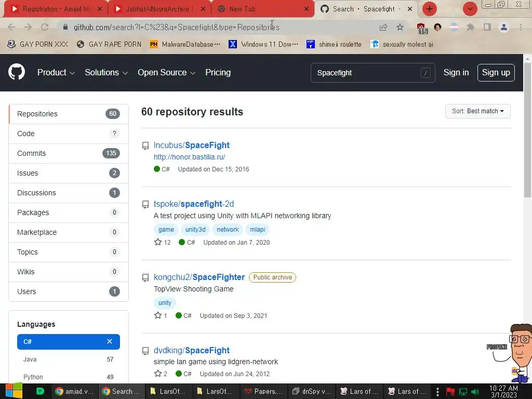Toggle the browser side panel icon

tap(487, 27)
